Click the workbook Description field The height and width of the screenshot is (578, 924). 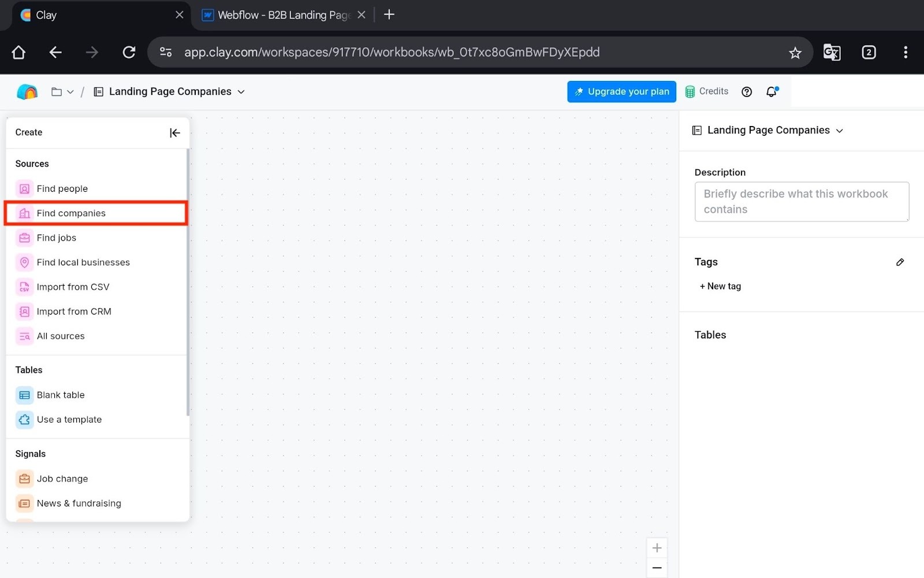(x=802, y=202)
